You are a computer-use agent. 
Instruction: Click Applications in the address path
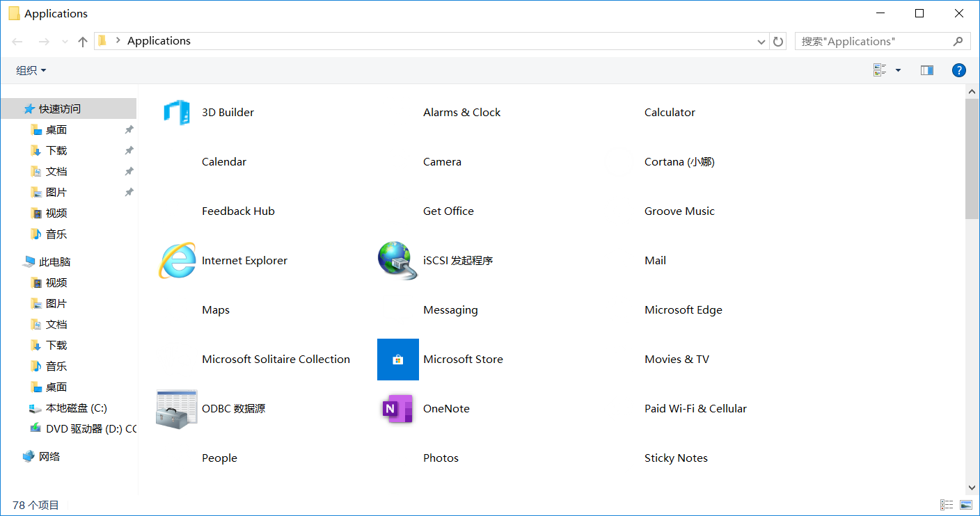(x=159, y=41)
